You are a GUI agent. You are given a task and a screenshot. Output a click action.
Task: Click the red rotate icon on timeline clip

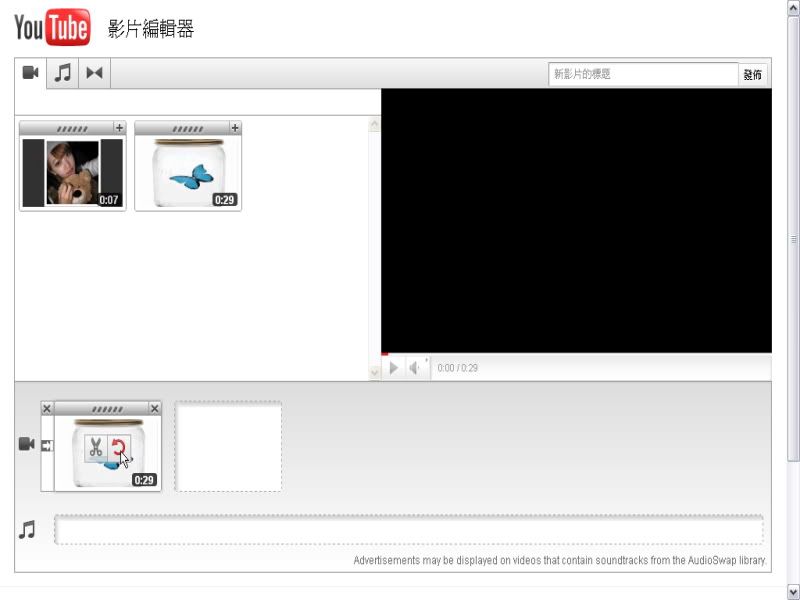119,449
